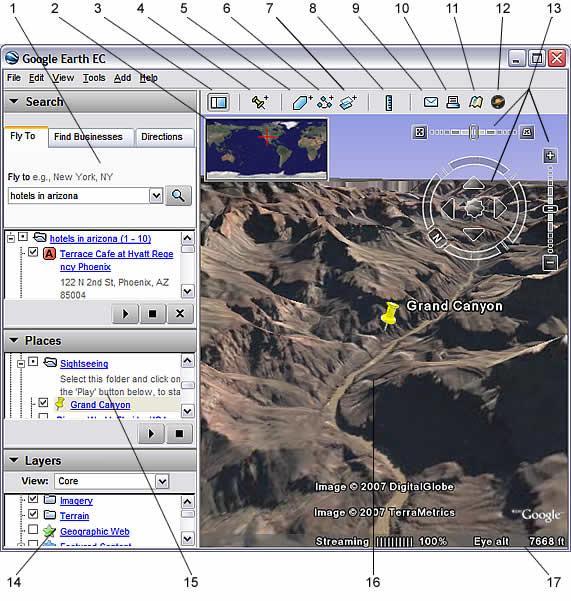Click tilt to horizon view icon
The height and width of the screenshot is (601, 571).
pyautogui.click(x=527, y=132)
